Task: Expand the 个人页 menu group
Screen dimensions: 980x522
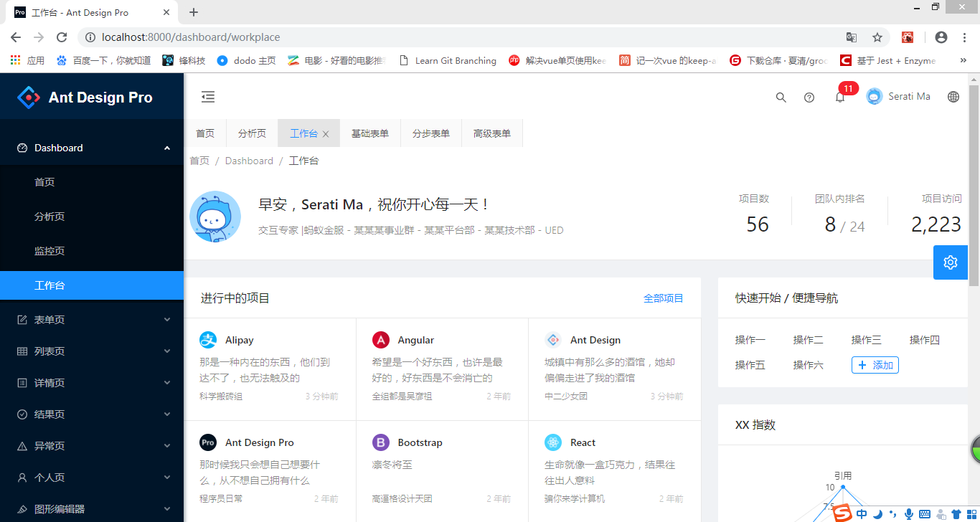Action: pyautogui.click(x=92, y=478)
